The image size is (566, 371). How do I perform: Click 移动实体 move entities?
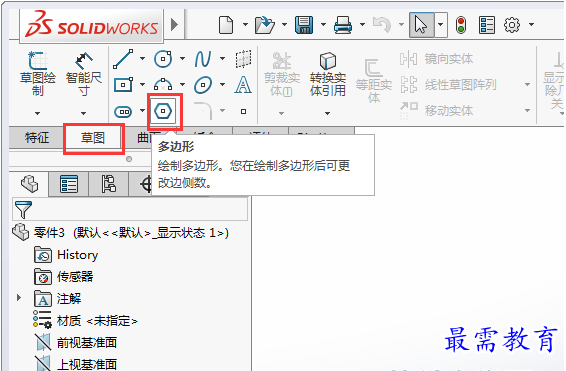[436, 110]
